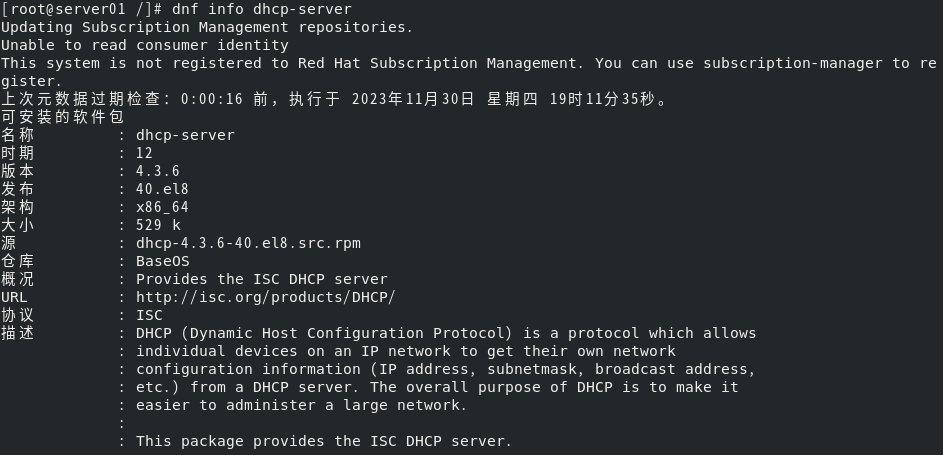
Task: Click the last line This package provides the ISC DHCP server
Action: point(323,441)
